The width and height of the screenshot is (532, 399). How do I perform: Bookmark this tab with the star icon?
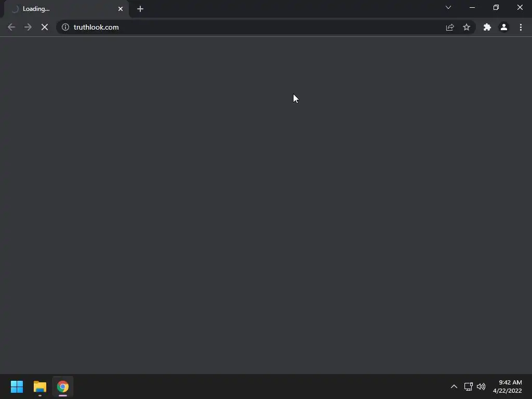(x=467, y=27)
